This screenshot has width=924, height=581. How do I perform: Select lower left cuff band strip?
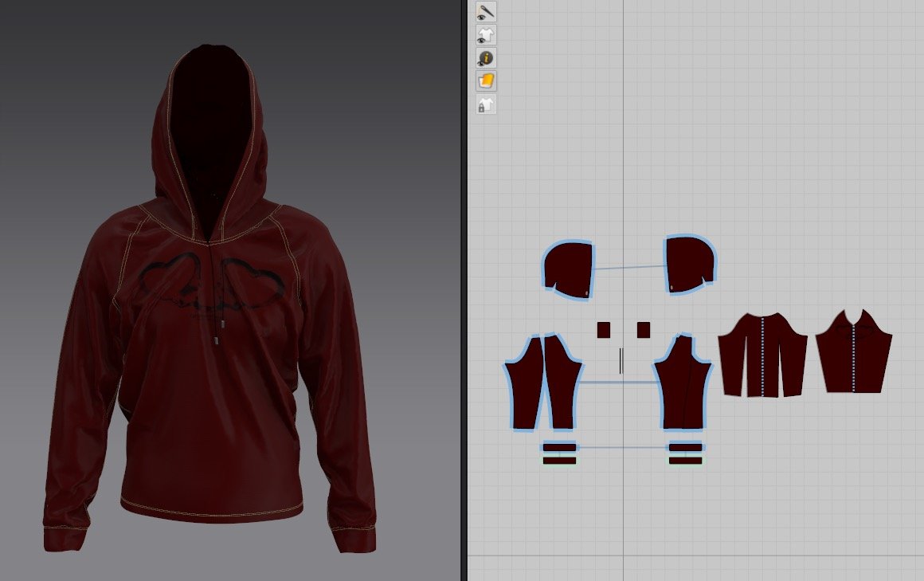[559, 460]
